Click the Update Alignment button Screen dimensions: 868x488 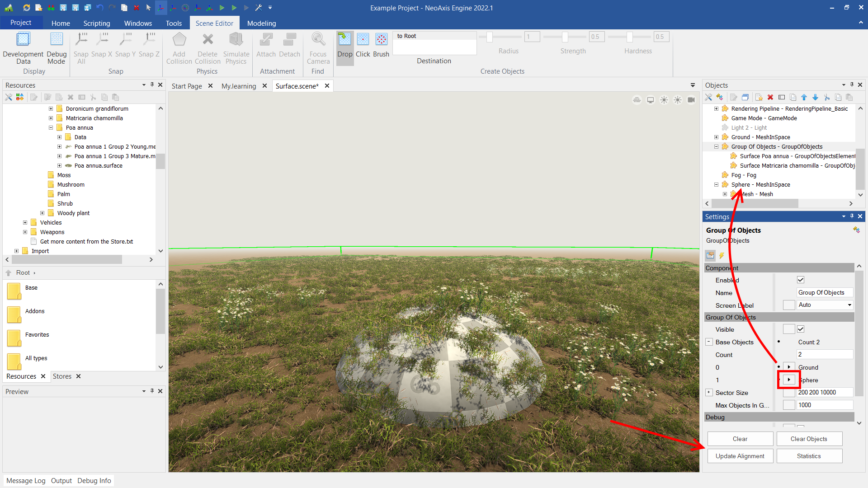coord(740,456)
